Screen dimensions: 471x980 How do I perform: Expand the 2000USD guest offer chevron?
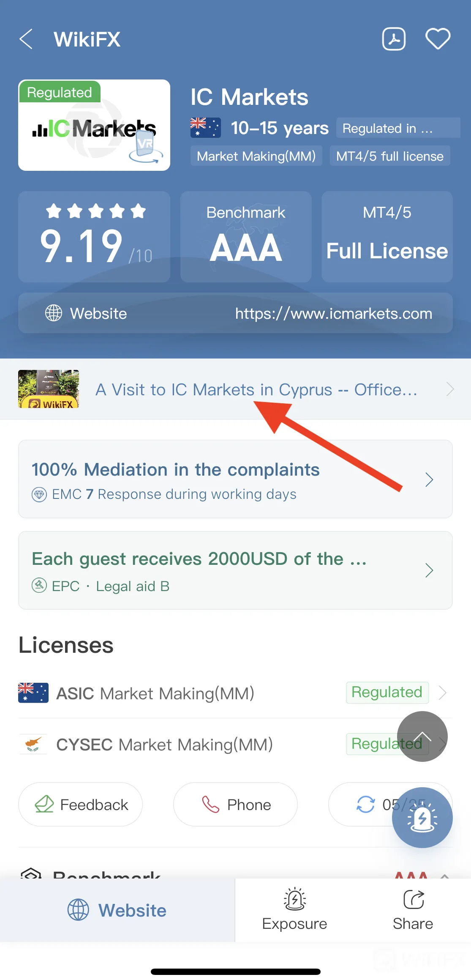pos(429,570)
